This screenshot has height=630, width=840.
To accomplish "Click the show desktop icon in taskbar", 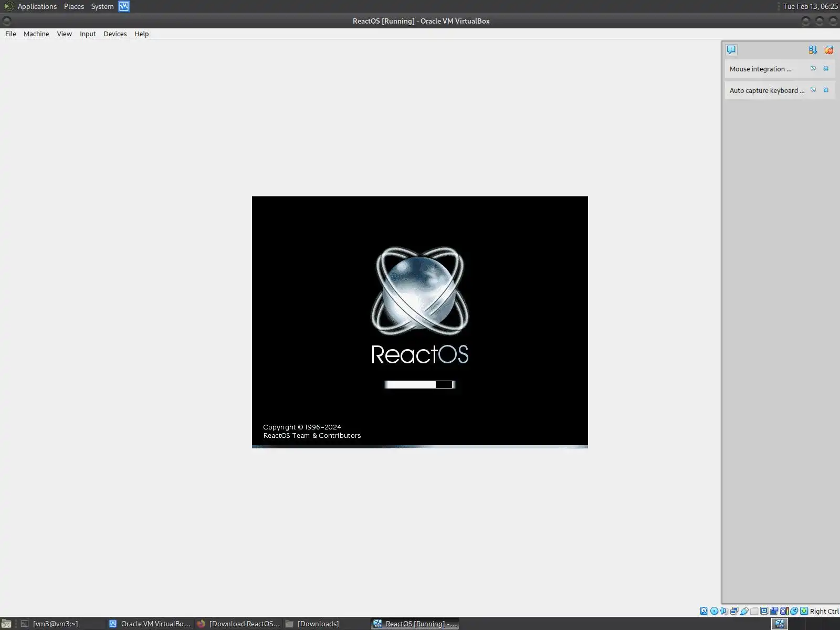I will point(6,624).
